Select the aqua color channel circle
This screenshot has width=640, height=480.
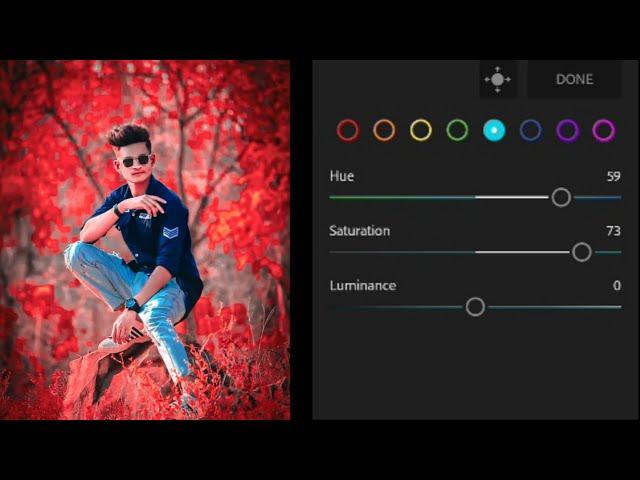[x=494, y=130]
